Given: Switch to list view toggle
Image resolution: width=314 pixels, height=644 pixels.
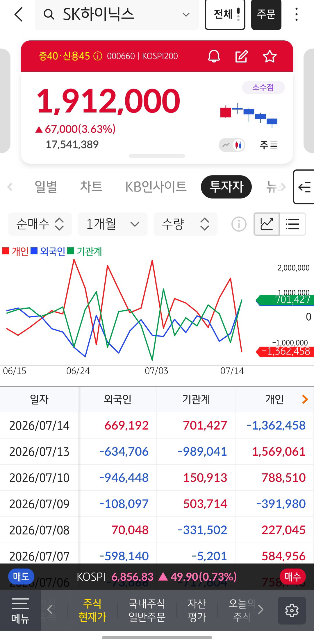Looking at the screenshot, I should [x=292, y=224].
